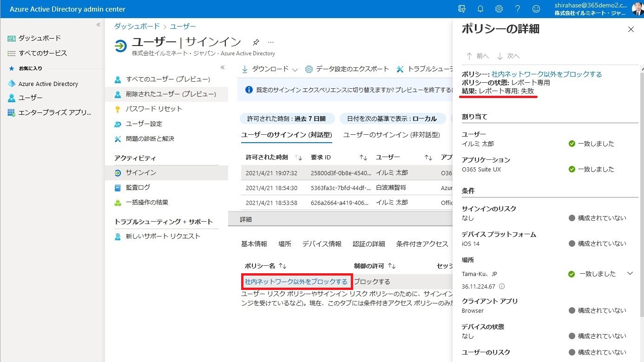
Task: Open the 許可された時刻 過去 7 日間 filter
Action: tap(286, 118)
